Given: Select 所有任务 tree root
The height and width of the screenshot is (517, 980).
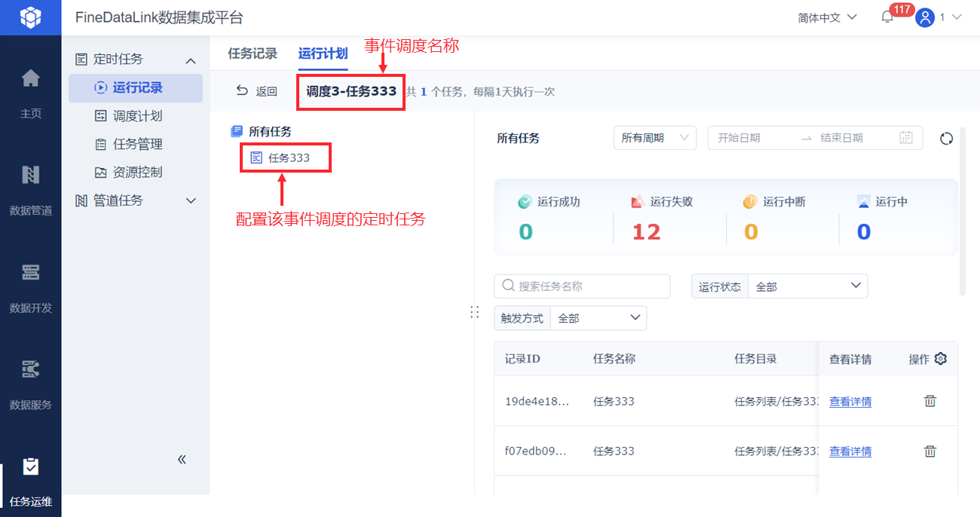Looking at the screenshot, I should point(270,131).
